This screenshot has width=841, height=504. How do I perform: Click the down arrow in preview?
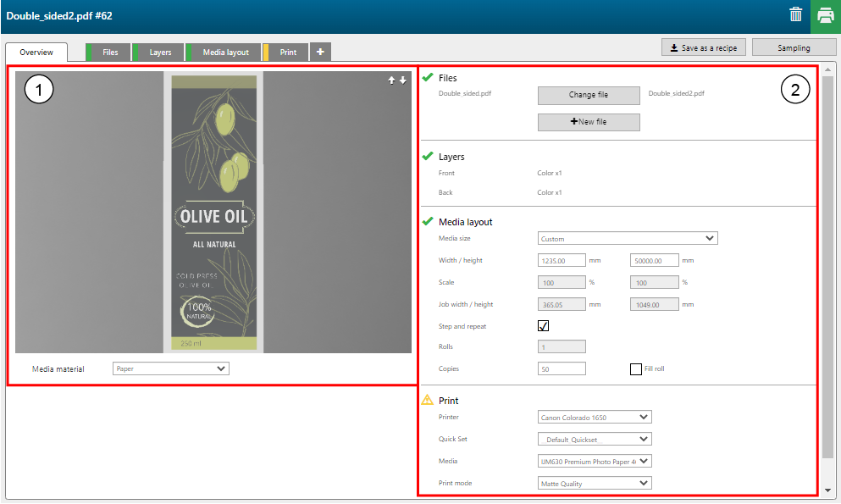pyautogui.click(x=403, y=80)
